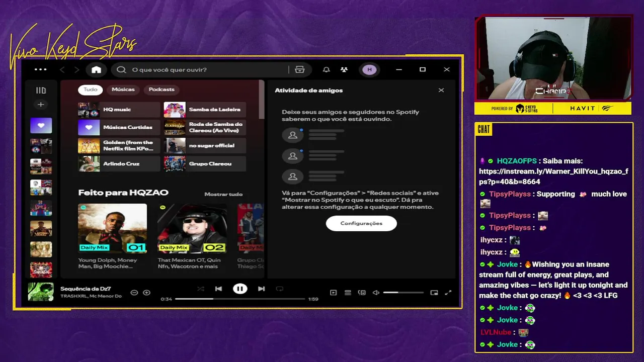
Task: Go forward with the right arrow
Action: point(76,70)
